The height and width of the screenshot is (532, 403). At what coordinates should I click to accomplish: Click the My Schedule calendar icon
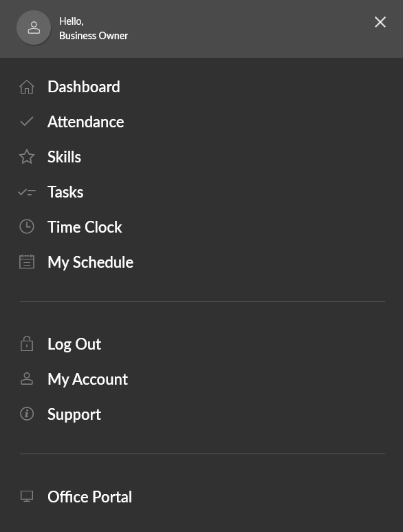27,262
